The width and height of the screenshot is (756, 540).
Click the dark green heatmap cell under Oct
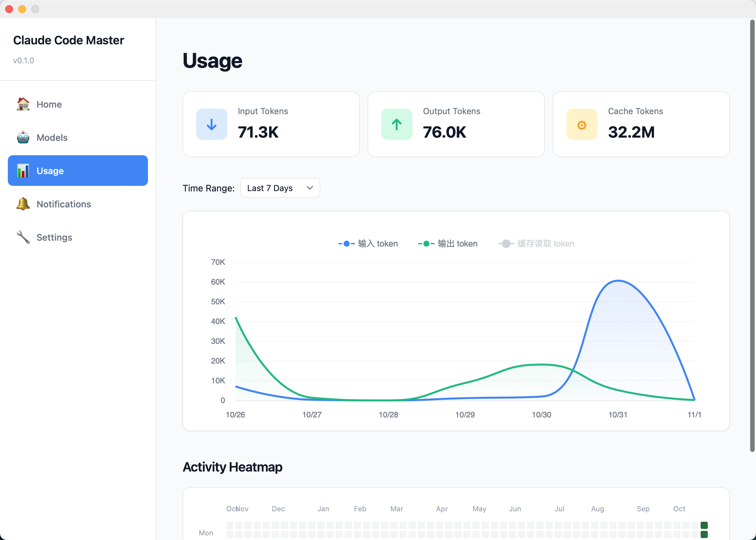(x=704, y=525)
